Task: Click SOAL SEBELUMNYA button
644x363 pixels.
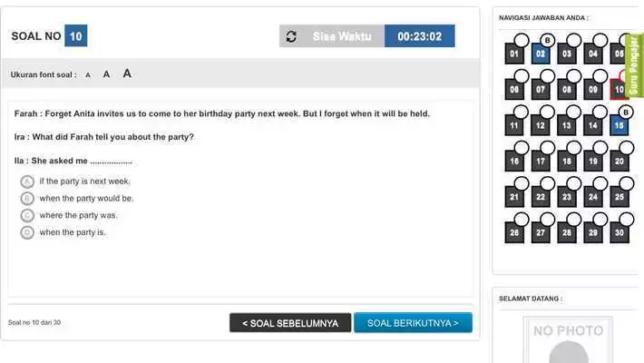Action: click(x=290, y=323)
